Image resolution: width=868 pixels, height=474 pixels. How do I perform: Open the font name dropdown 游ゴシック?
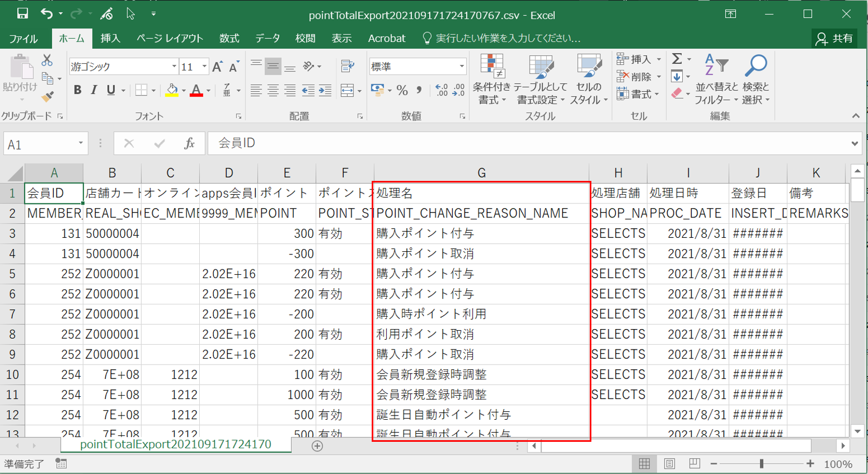(174, 67)
